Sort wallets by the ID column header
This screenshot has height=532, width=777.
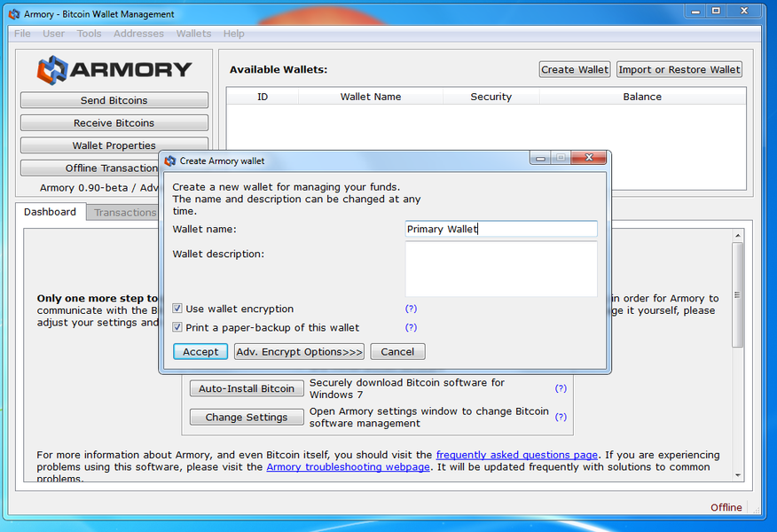(x=263, y=97)
